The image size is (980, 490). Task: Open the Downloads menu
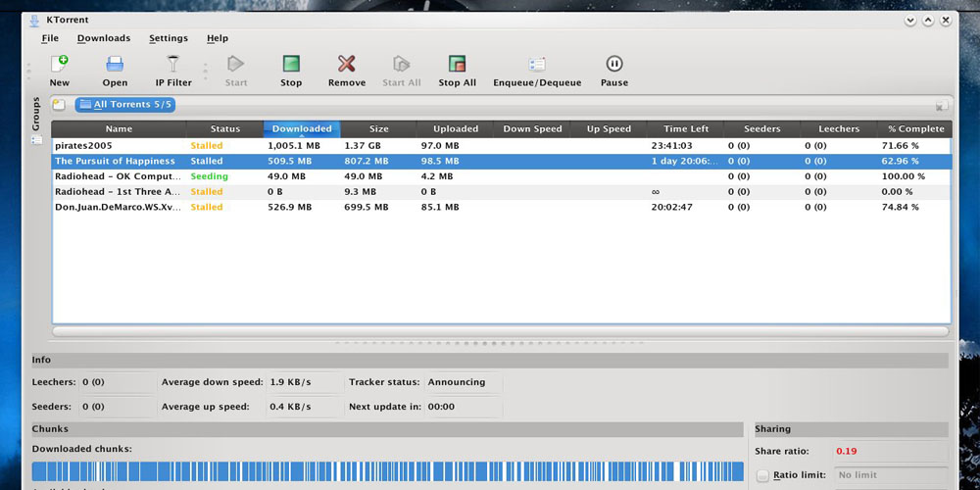[104, 38]
